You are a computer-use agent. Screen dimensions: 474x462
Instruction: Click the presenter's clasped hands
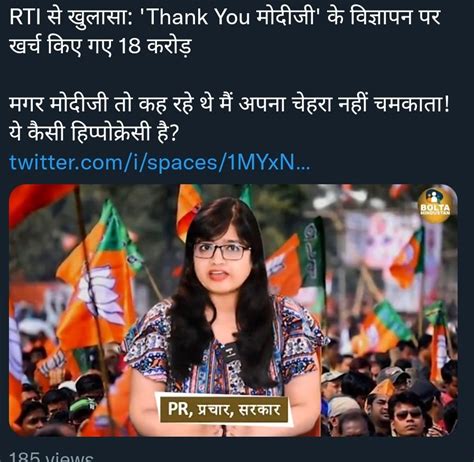click(223, 430)
